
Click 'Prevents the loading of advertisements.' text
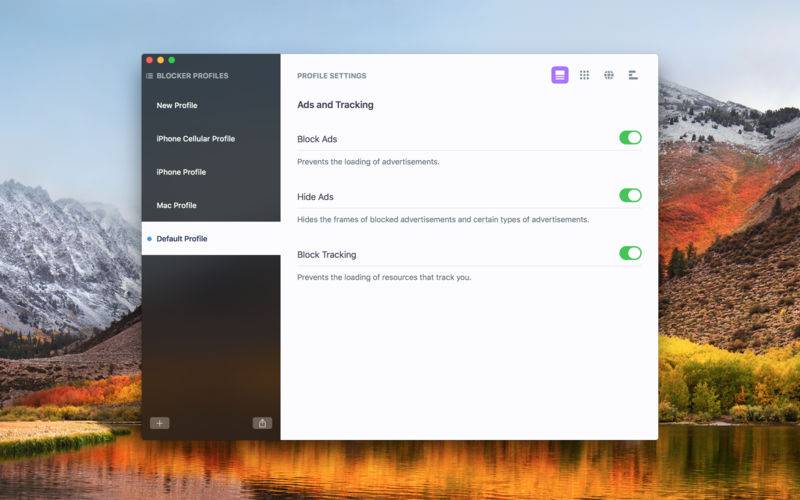368,162
